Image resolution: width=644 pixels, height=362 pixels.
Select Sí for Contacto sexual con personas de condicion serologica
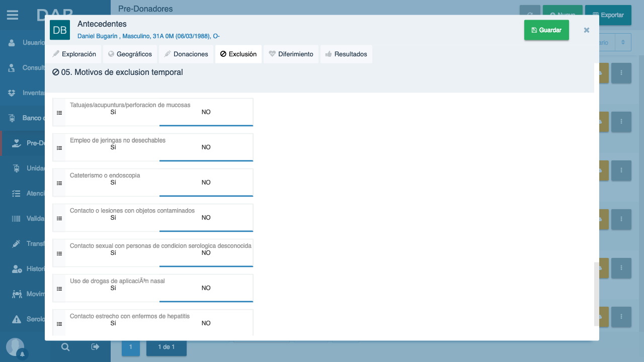(x=113, y=253)
